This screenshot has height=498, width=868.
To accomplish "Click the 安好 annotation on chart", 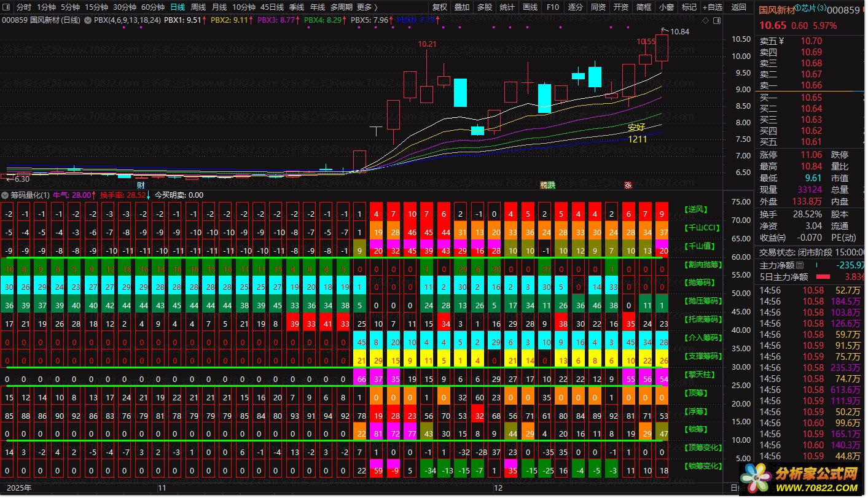I will click(636, 128).
